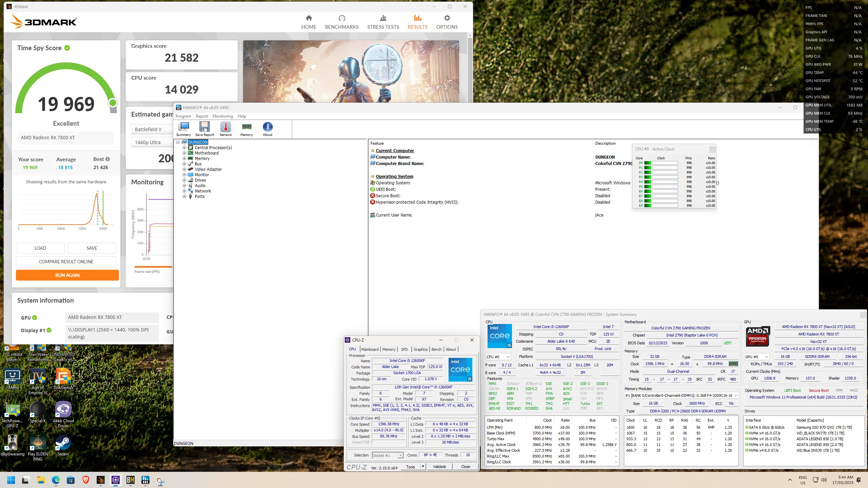
Task: Click BM app taskbar icon
Action: click(x=131, y=480)
